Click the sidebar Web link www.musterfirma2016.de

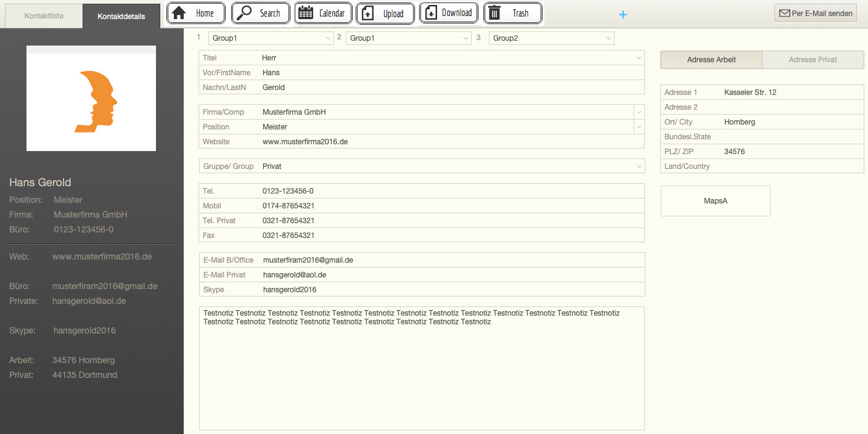coord(102,256)
